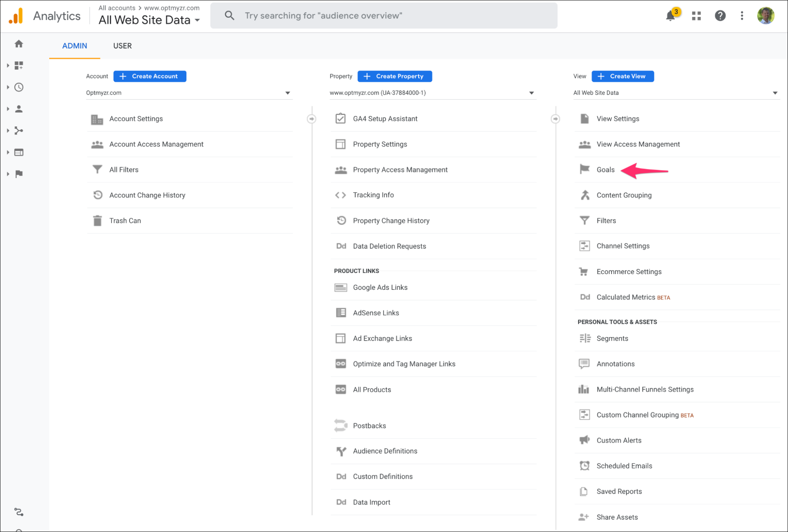Click the GA4 Setup Assistant checkmark icon
Viewport: 788px width, 532px height.
click(341, 119)
